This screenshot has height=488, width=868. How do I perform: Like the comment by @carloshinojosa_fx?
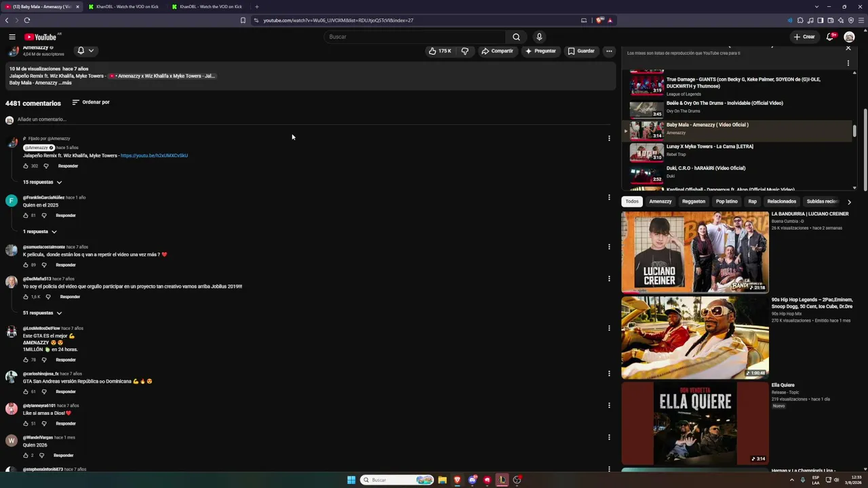[x=26, y=392]
